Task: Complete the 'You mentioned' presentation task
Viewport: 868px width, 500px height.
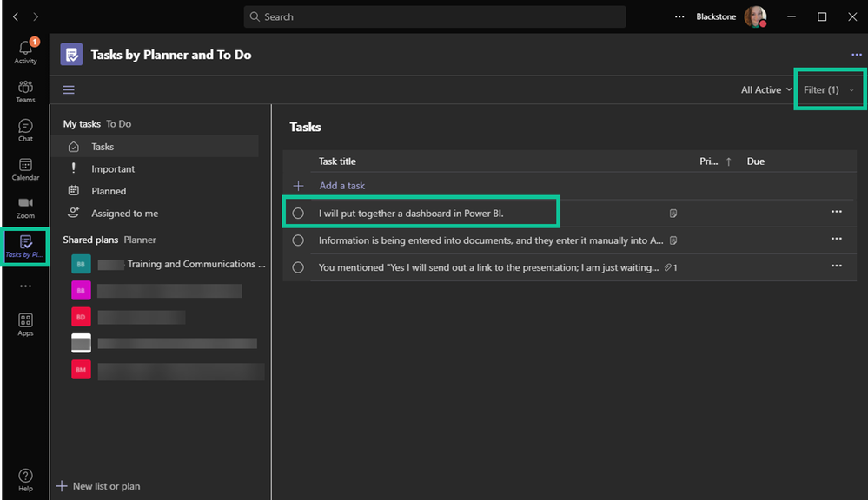Action: 298,267
